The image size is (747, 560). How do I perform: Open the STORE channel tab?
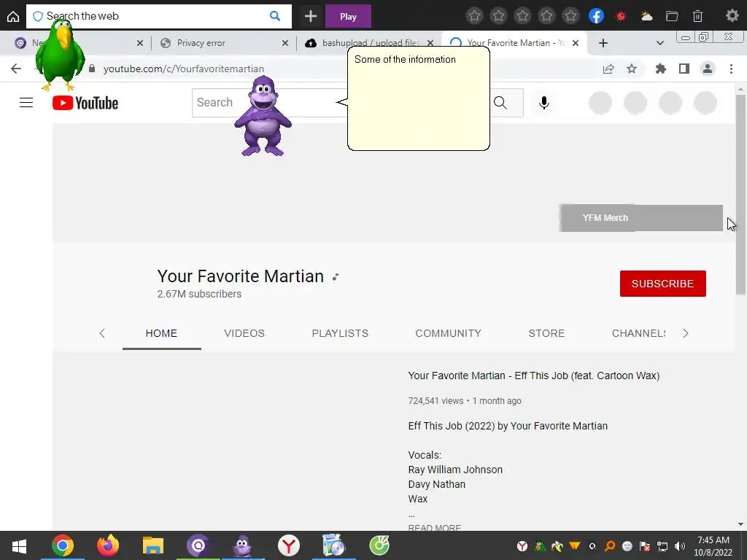point(546,333)
